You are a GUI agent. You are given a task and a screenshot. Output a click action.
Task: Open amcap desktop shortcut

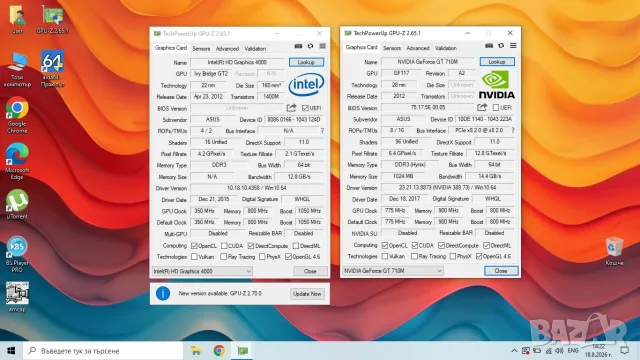tap(17, 297)
